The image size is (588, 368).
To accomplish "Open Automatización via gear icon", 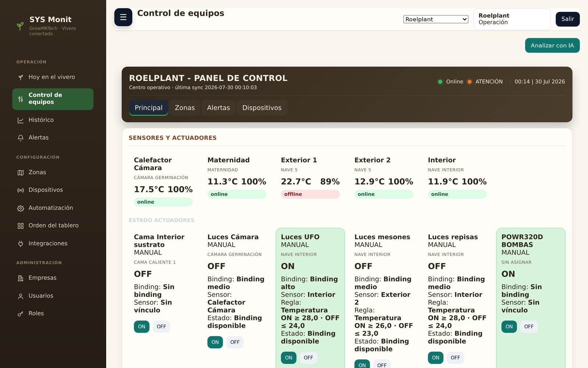I will pyautogui.click(x=21, y=208).
